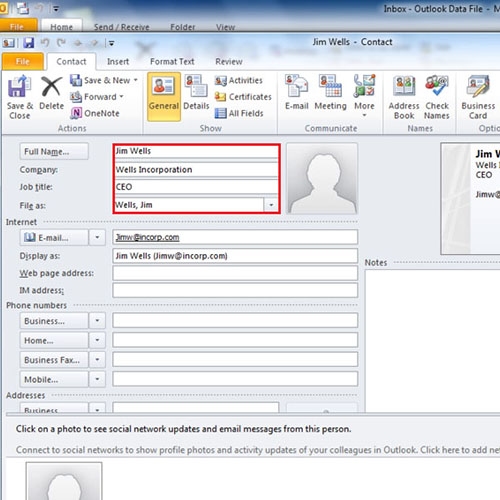This screenshot has width=500, height=500.
Task: Click the redo icon in contact window toolbar
Action: click(61, 43)
